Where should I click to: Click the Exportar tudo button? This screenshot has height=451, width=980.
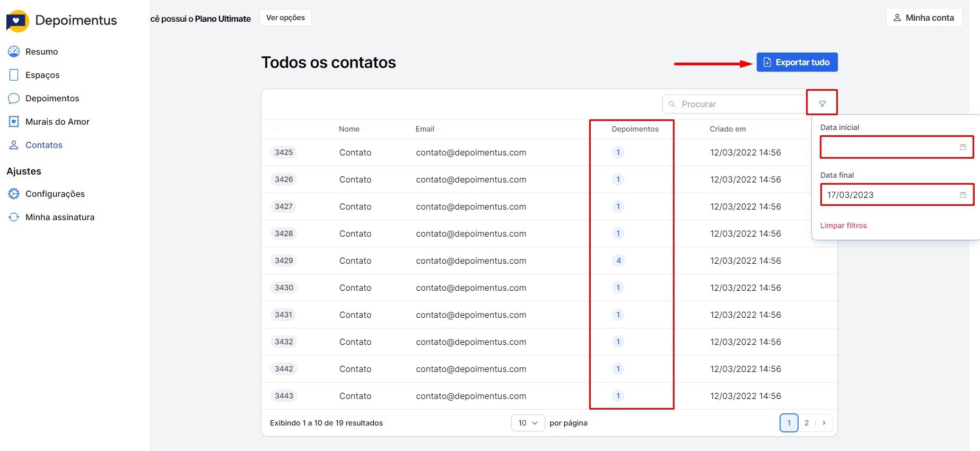(797, 62)
